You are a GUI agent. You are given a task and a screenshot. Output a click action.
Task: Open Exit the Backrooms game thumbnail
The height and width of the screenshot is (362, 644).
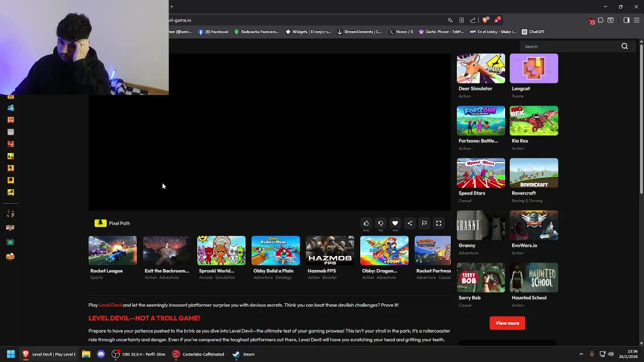(167, 250)
